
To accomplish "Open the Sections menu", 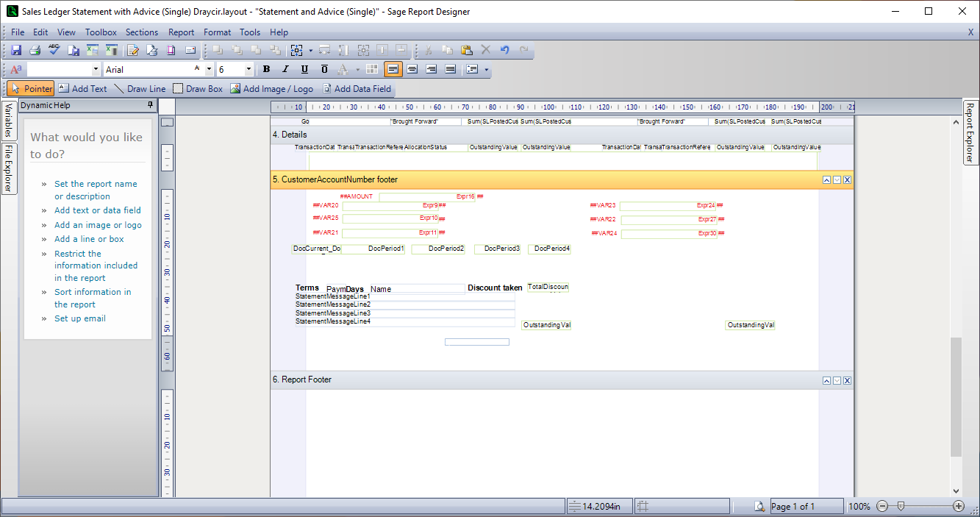I will coord(142,32).
